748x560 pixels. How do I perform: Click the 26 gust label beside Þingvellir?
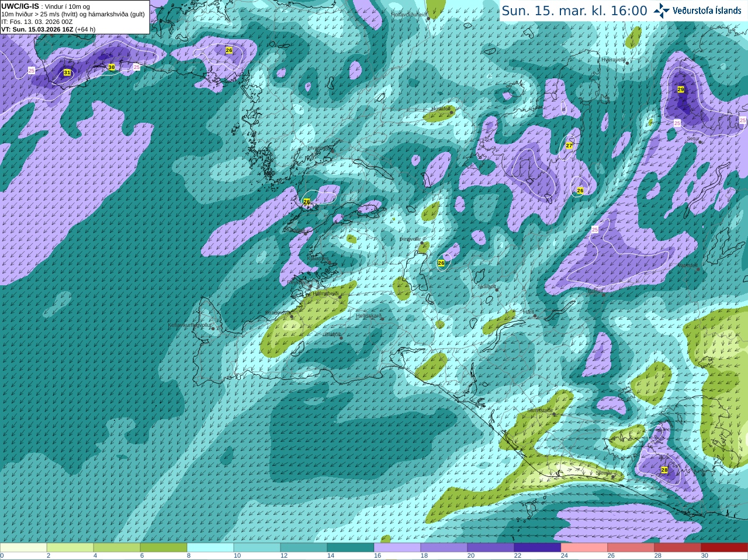coord(441,263)
